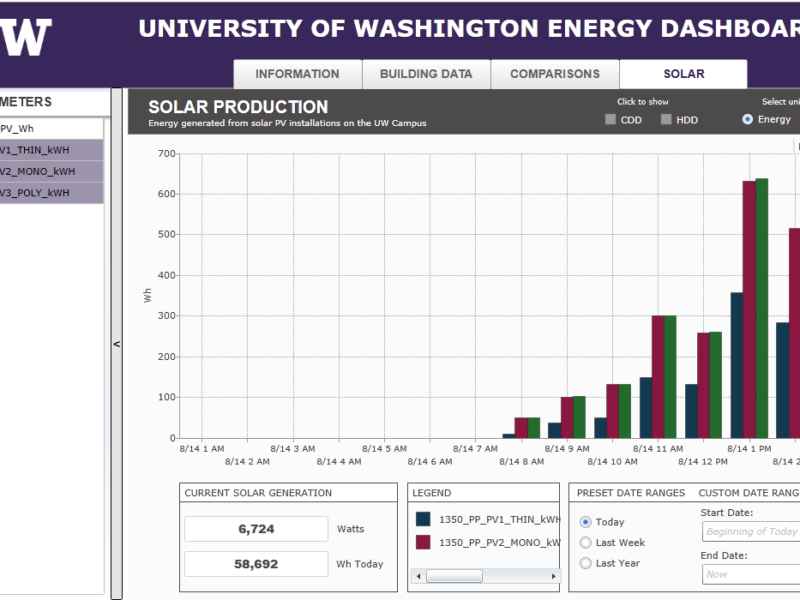Toggle the HDD checkbox
This screenshot has height=600, width=800.
coord(666,120)
